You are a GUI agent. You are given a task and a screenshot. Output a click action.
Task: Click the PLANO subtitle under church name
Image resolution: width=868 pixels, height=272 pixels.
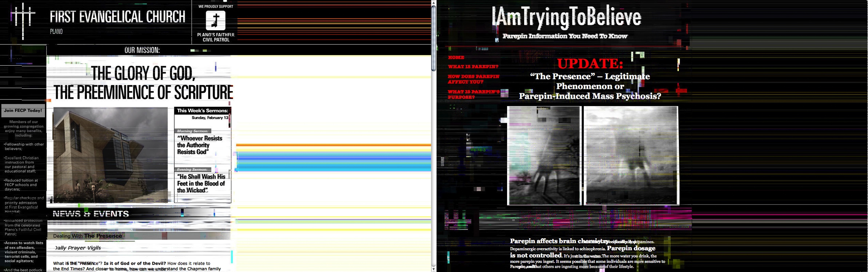[56, 32]
